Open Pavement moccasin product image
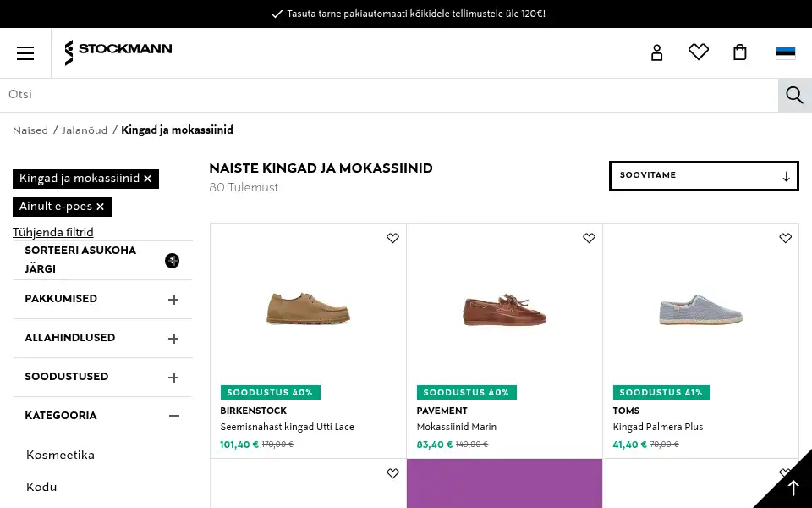Image resolution: width=812 pixels, height=508 pixels. [x=505, y=310]
